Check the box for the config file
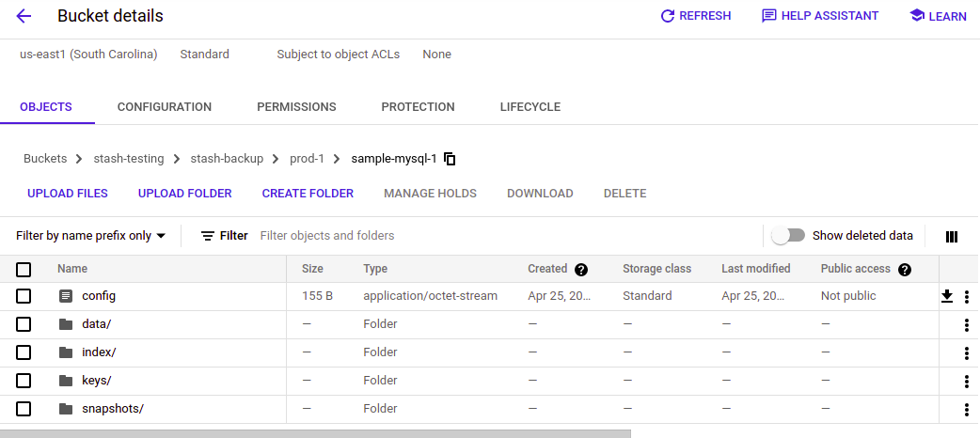 pyautogui.click(x=24, y=296)
